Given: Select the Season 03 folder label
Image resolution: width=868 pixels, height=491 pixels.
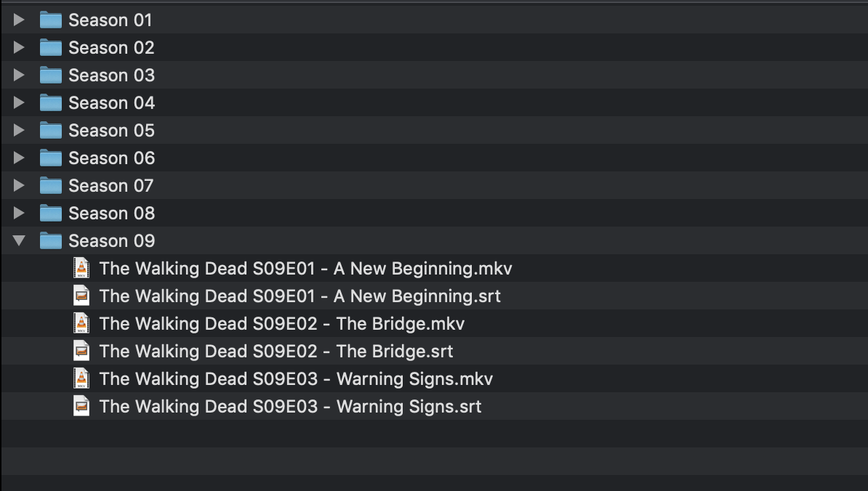Looking at the screenshot, I should tap(111, 76).
